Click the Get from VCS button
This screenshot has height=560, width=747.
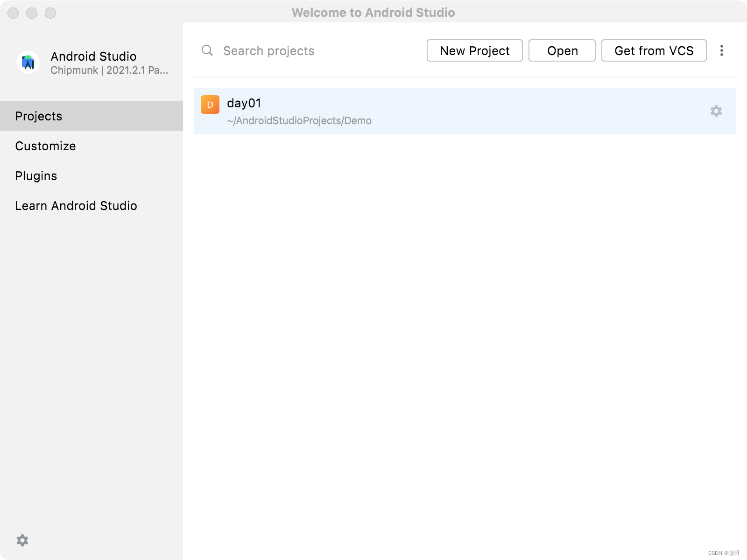click(654, 50)
